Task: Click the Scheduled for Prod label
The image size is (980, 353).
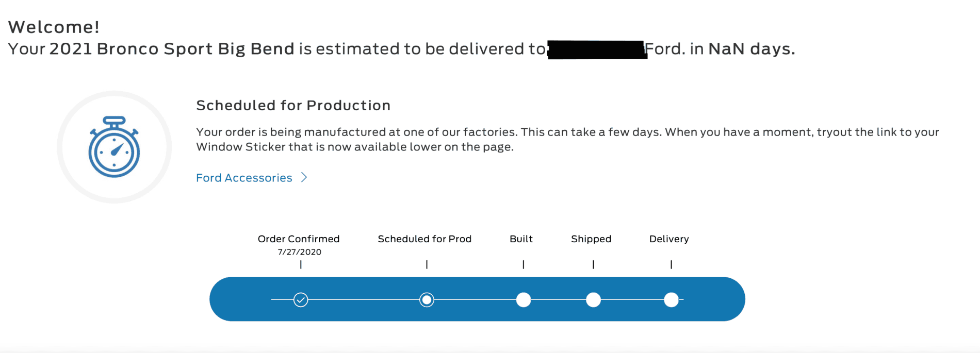Action: pos(424,239)
